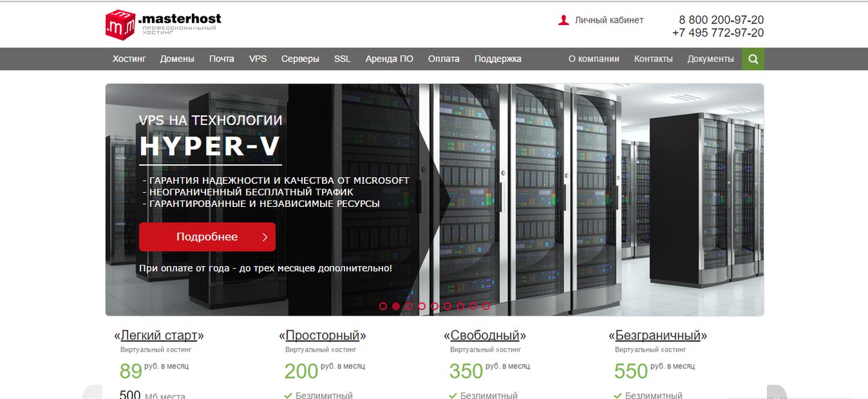868x399 pixels.
Task: Select the fifth carousel slide dot
Action: click(435, 306)
